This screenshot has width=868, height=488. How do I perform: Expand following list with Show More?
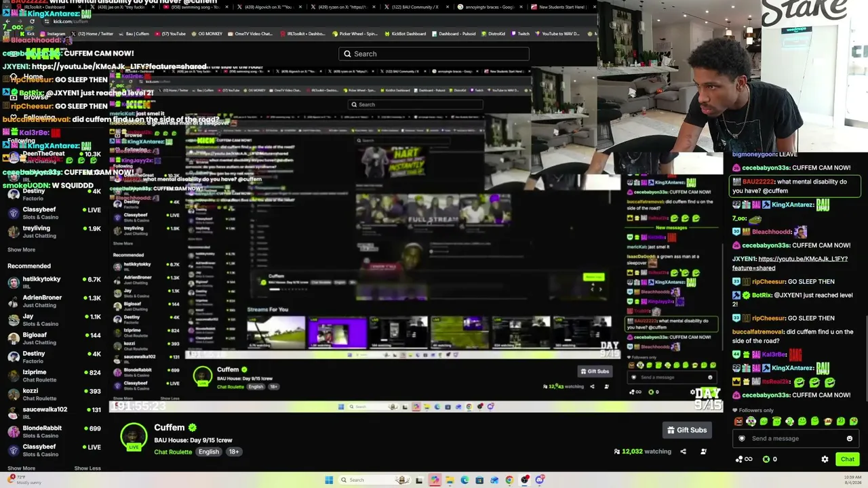pyautogui.click(x=21, y=250)
